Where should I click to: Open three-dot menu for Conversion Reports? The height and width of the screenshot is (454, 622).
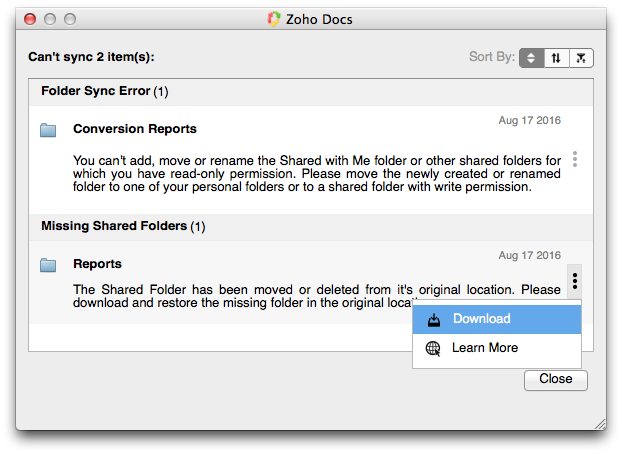(x=575, y=159)
